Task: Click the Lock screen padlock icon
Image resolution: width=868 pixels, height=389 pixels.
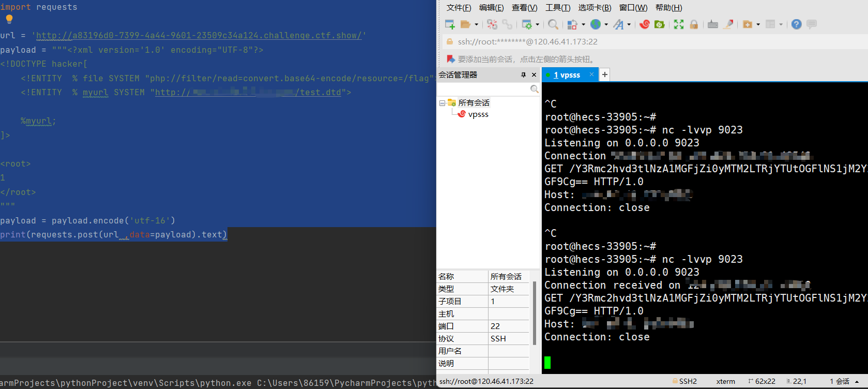Action: [694, 24]
